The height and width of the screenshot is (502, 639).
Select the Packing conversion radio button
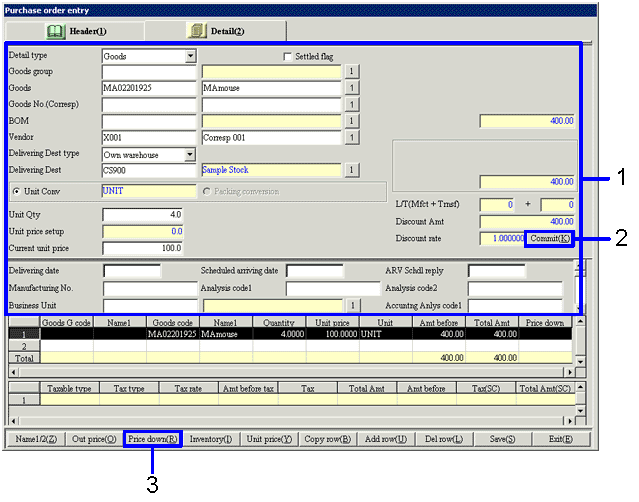tap(207, 192)
